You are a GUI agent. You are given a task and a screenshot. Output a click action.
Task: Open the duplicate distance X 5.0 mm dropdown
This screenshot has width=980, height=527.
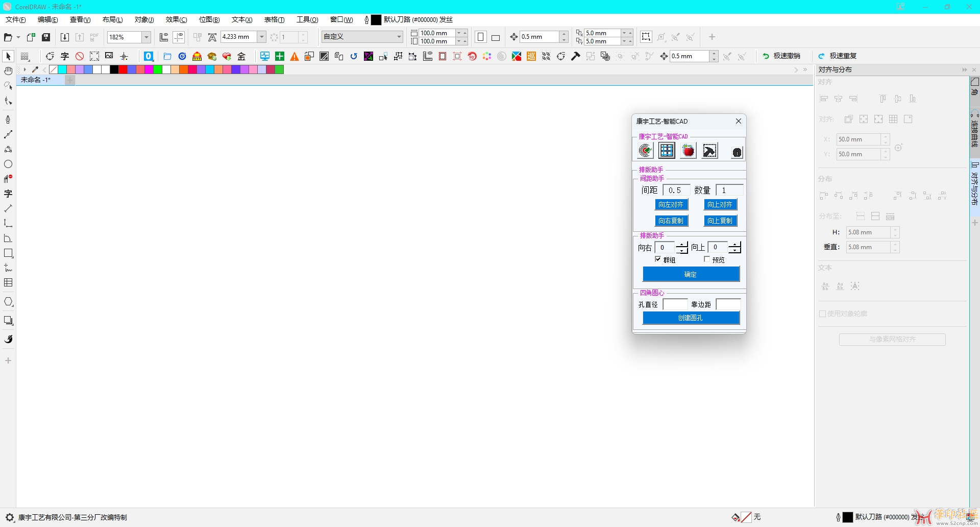624,33
